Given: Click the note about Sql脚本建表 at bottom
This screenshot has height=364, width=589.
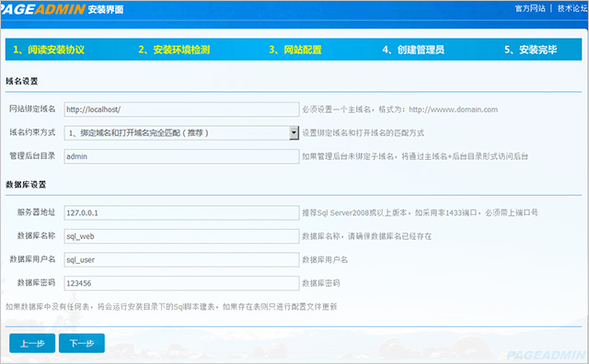Looking at the screenshot, I should (x=171, y=307).
